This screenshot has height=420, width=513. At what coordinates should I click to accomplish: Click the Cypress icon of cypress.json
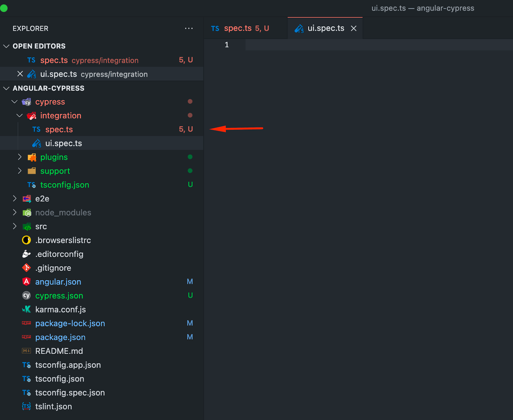click(26, 296)
